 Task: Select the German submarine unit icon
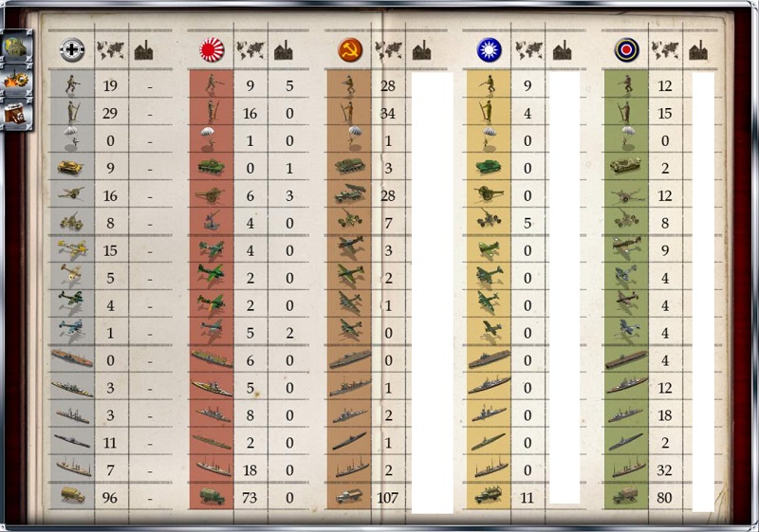coord(72,441)
